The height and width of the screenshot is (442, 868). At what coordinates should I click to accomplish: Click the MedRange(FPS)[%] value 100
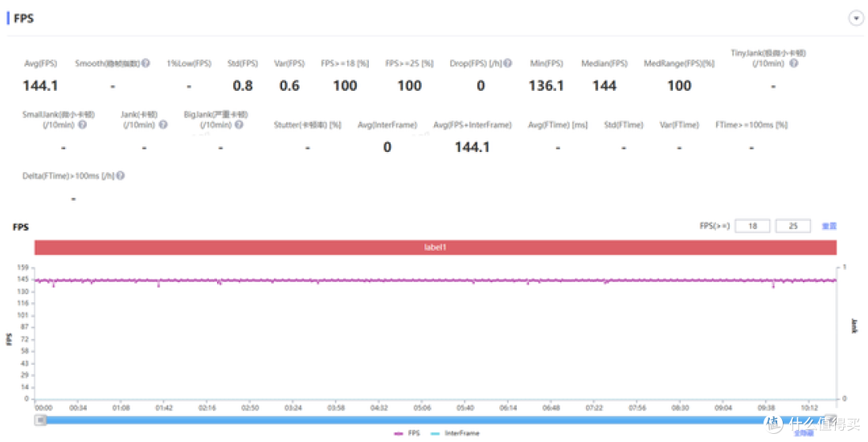pos(678,86)
